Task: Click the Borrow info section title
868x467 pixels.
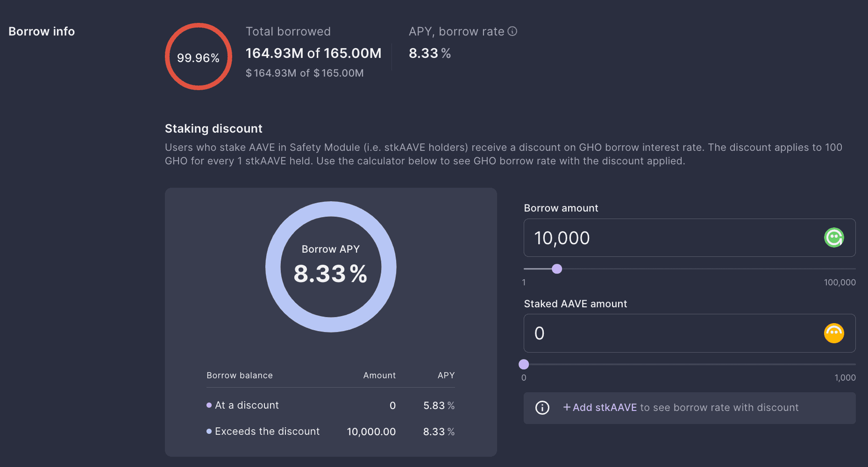Action: click(x=42, y=31)
